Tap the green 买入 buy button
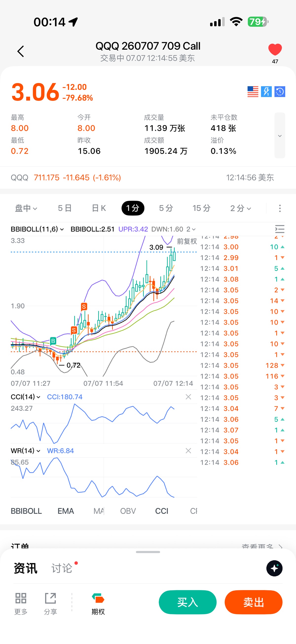This screenshot has width=296, height=644. pos(188,602)
